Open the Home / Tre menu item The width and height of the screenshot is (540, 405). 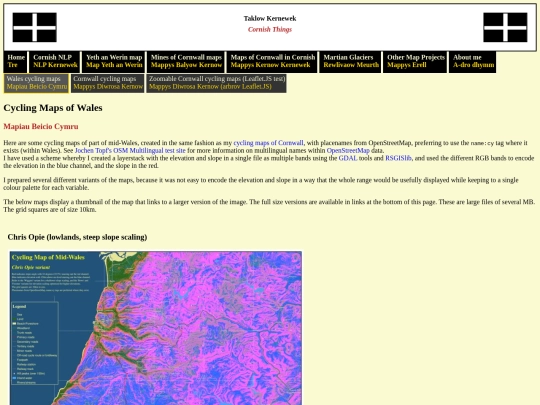tap(16, 62)
